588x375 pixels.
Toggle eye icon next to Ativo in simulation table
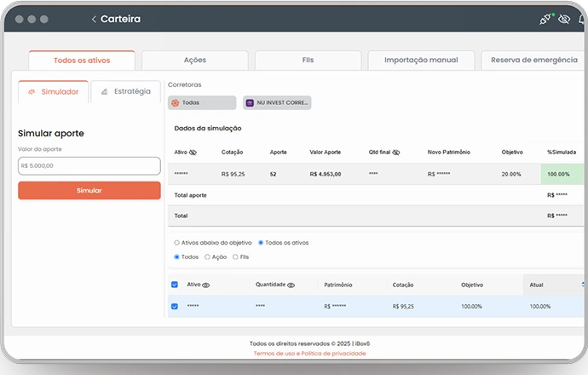click(x=193, y=153)
